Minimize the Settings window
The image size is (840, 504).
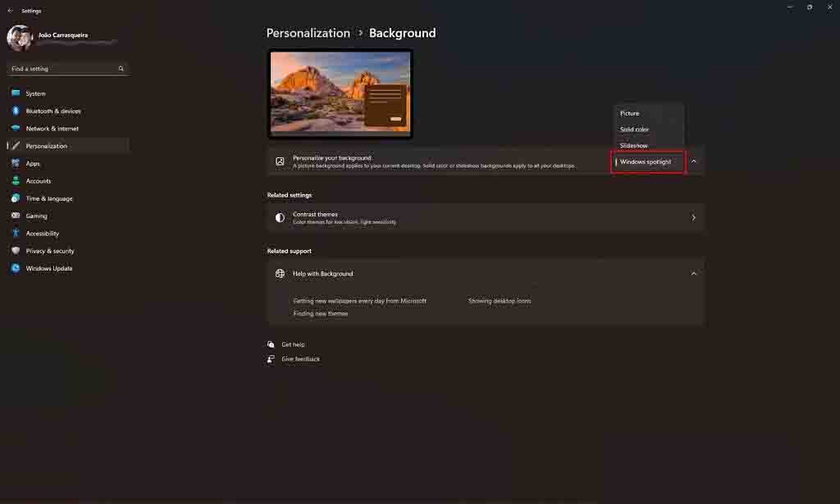pos(790,7)
